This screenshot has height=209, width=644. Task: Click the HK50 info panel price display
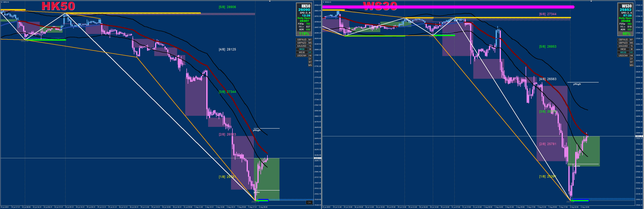[304, 10]
